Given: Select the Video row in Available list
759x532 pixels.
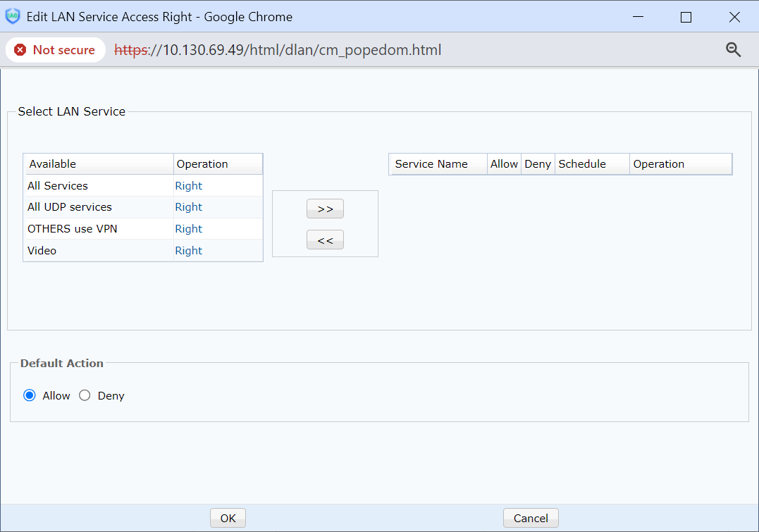Looking at the screenshot, I should (x=42, y=251).
